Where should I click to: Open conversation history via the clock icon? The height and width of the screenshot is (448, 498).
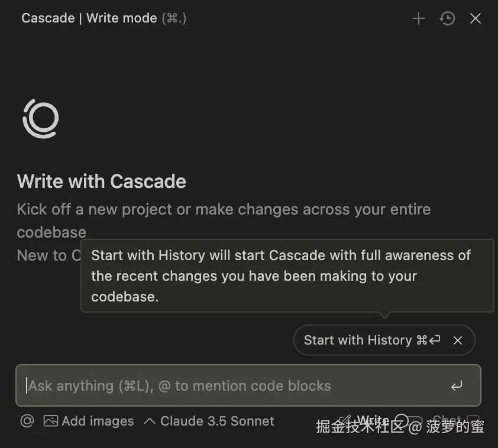coord(447,18)
